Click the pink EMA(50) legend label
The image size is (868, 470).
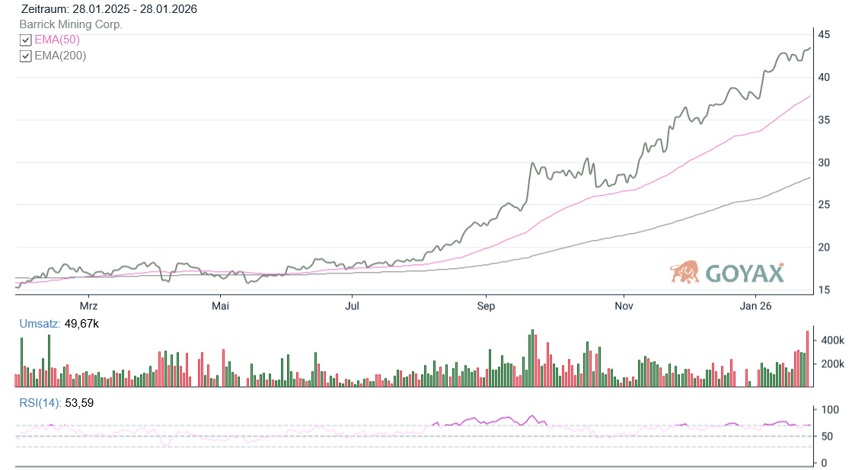click(57, 40)
